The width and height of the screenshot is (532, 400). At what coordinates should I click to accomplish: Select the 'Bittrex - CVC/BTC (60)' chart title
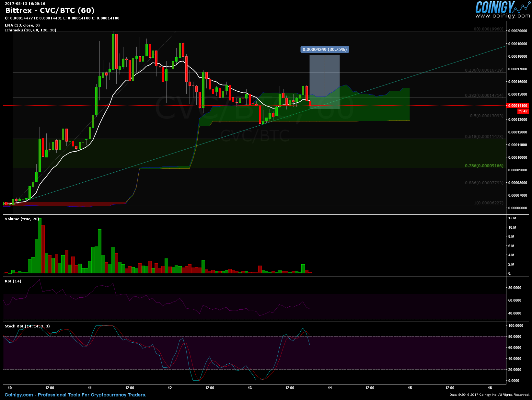[50, 10]
